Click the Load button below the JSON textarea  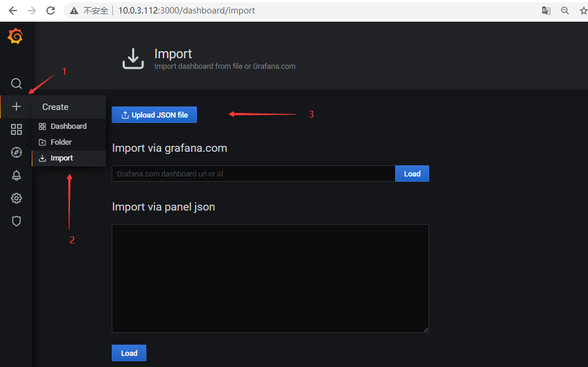[x=129, y=352]
